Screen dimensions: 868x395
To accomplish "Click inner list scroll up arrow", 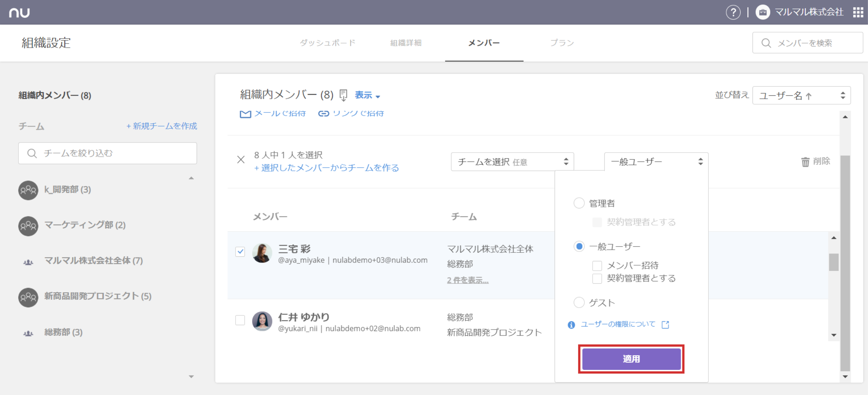I will point(834,238).
